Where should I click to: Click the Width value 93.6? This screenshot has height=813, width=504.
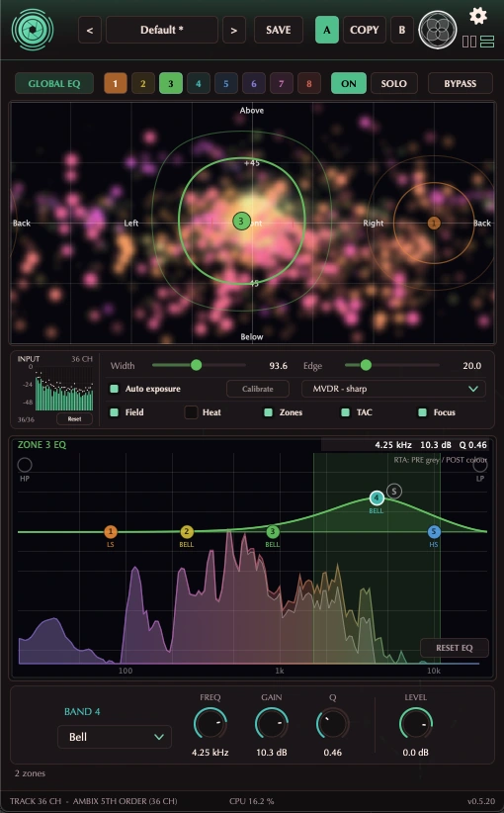278,366
